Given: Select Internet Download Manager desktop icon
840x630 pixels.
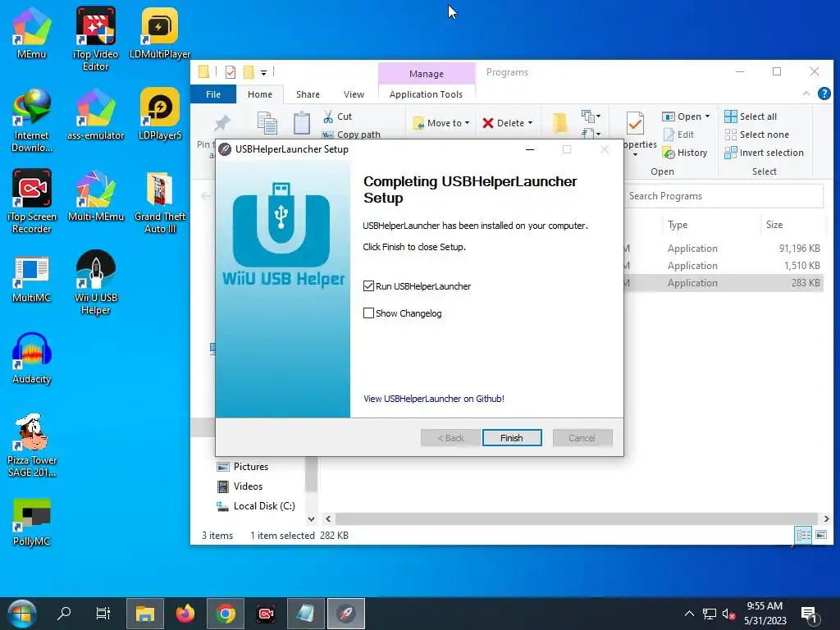Looking at the screenshot, I should click(32, 120).
